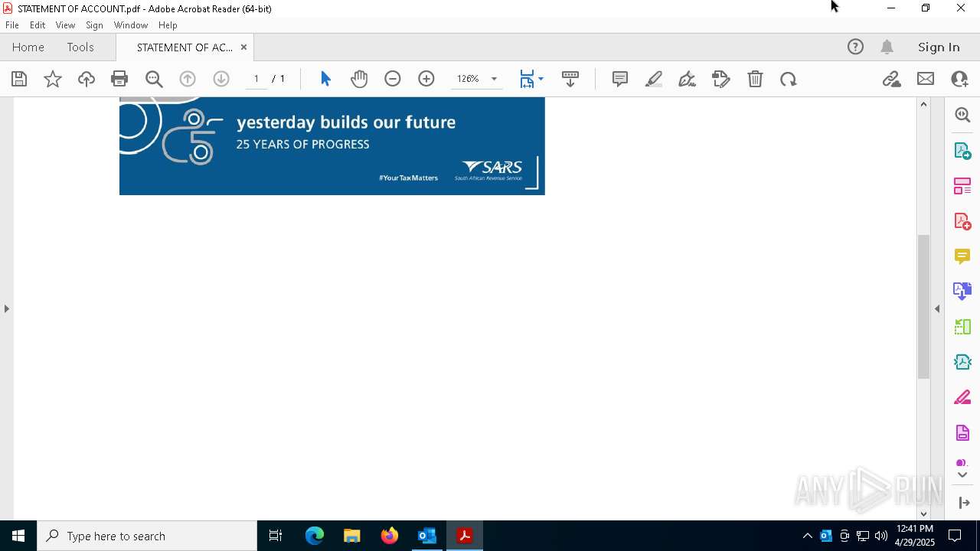The height and width of the screenshot is (551, 980).
Task: Open the pink Redact tool in right pane
Action: 962,397
